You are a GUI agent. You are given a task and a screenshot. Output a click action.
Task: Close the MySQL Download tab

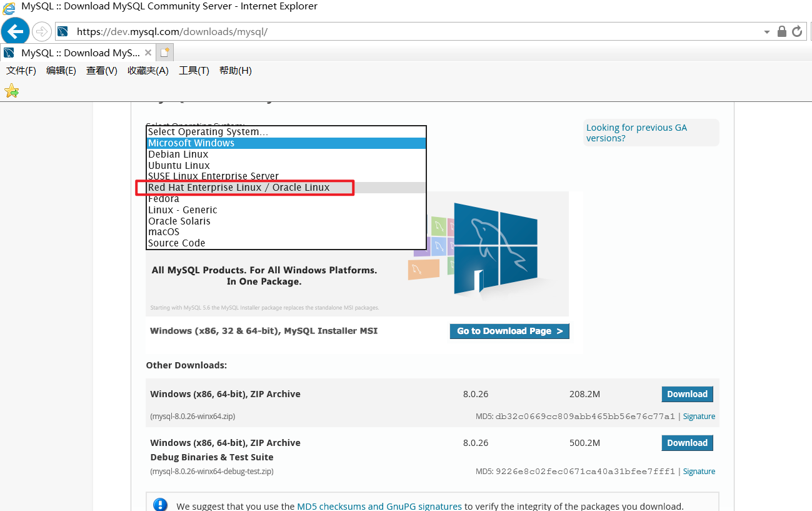[148, 53]
